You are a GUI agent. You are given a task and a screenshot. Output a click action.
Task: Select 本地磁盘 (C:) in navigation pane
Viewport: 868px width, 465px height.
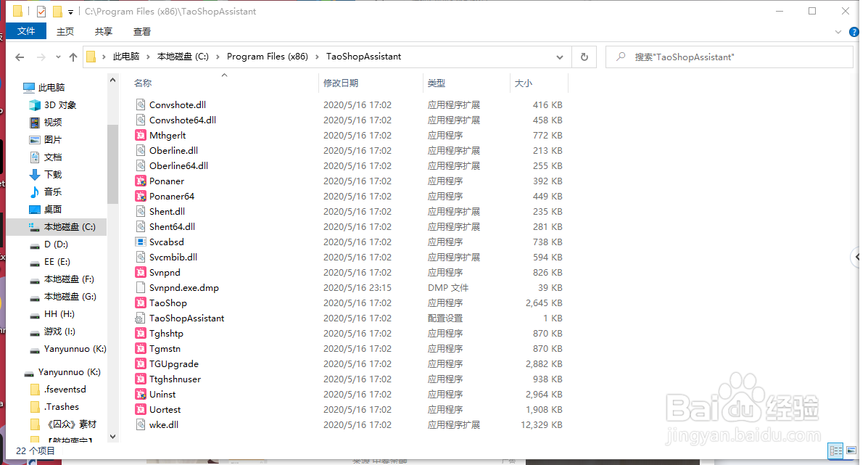coord(57,227)
